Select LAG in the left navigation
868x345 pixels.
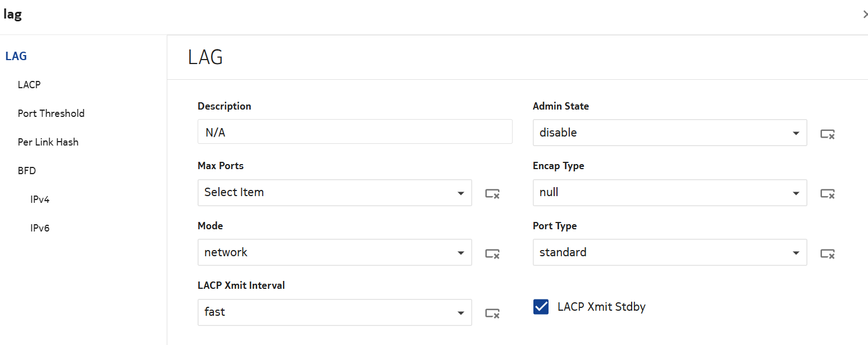tap(16, 56)
